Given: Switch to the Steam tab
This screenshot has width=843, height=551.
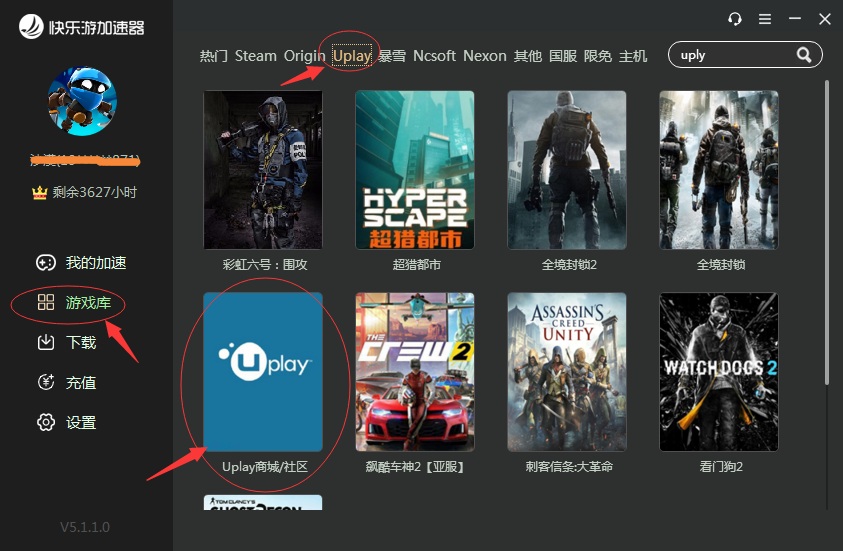Looking at the screenshot, I should [255, 56].
